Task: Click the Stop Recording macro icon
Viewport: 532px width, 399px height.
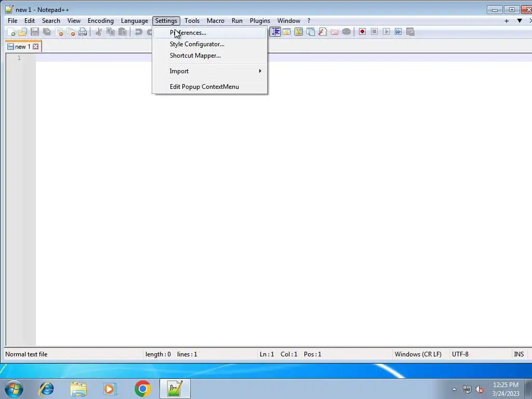Action: coord(374,32)
